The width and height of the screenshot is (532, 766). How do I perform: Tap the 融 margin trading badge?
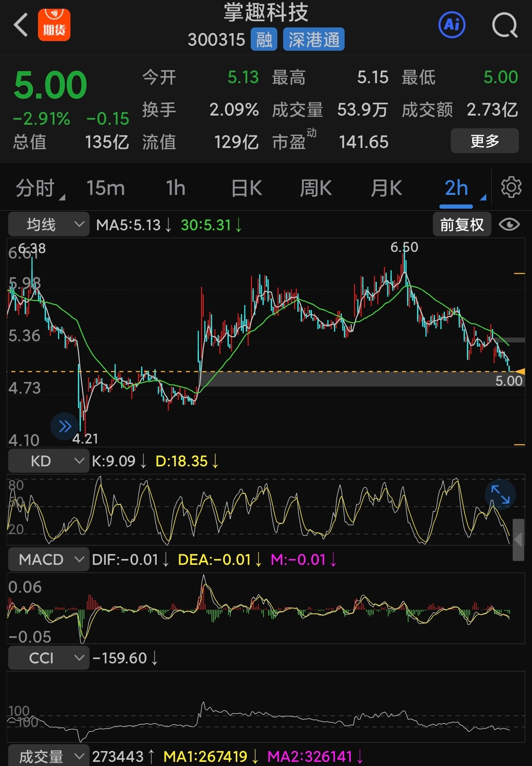[x=264, y=39]
